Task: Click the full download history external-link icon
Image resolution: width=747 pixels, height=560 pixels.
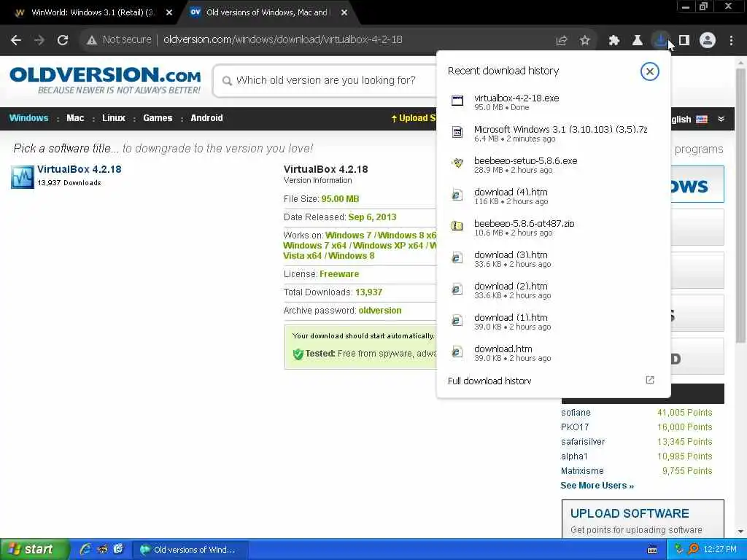Action: 650,380
